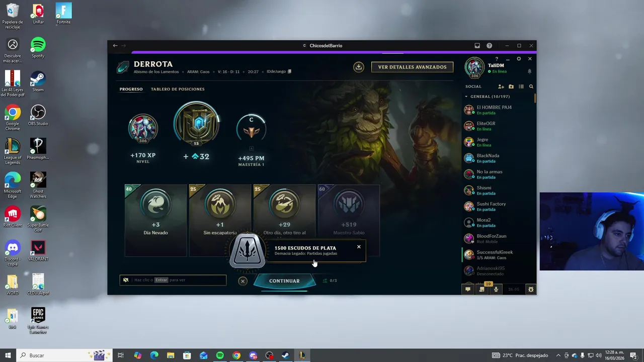Image resolution: width=644 pixels, height=362 pixels.
Task: Close the 1500 Escudos de Plata tooltip
Action: (359, 247)
